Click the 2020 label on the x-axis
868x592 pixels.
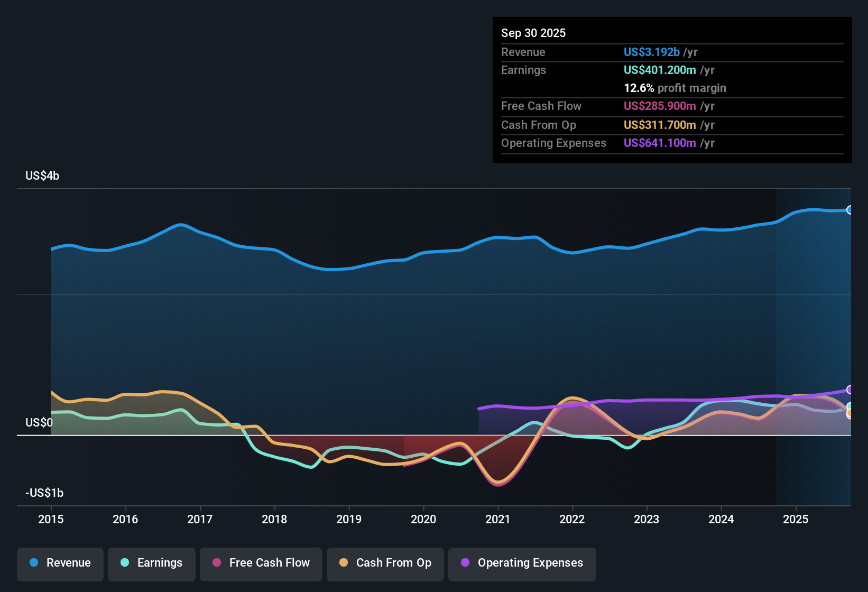tap(423, 519)
